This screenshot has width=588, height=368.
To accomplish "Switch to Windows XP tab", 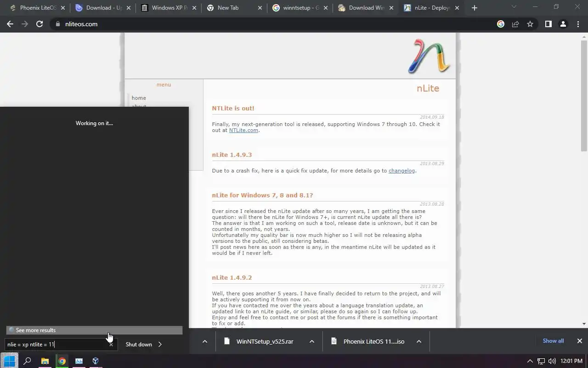I will pyautogui.click(x=170, y=8).
